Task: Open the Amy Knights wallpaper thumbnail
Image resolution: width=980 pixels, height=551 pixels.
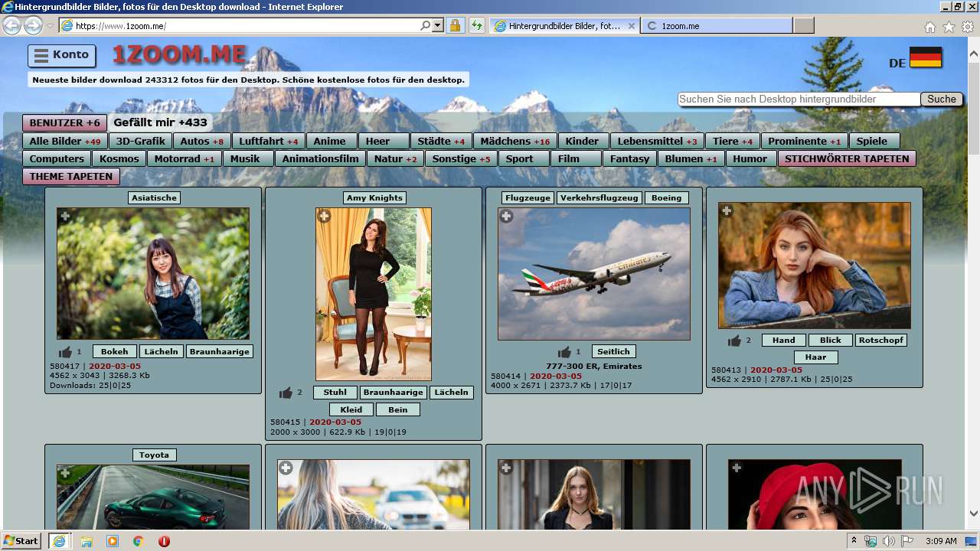Action: [374, 294]
